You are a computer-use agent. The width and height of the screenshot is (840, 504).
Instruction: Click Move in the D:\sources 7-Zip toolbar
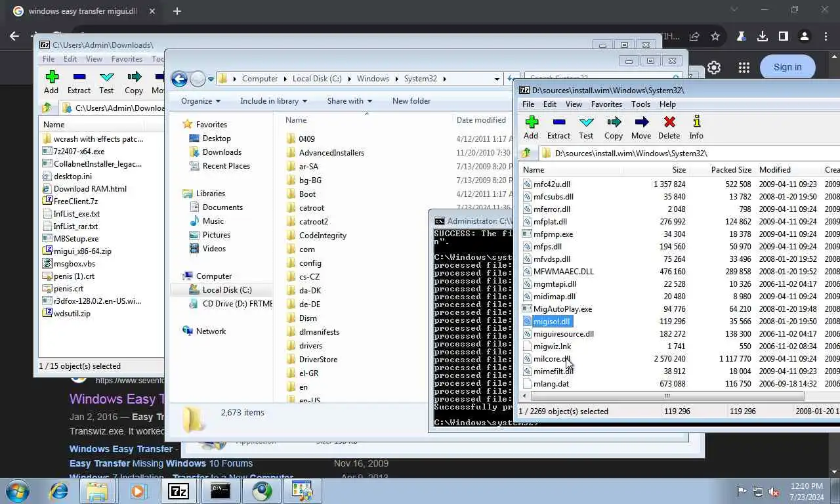point(641,127)
